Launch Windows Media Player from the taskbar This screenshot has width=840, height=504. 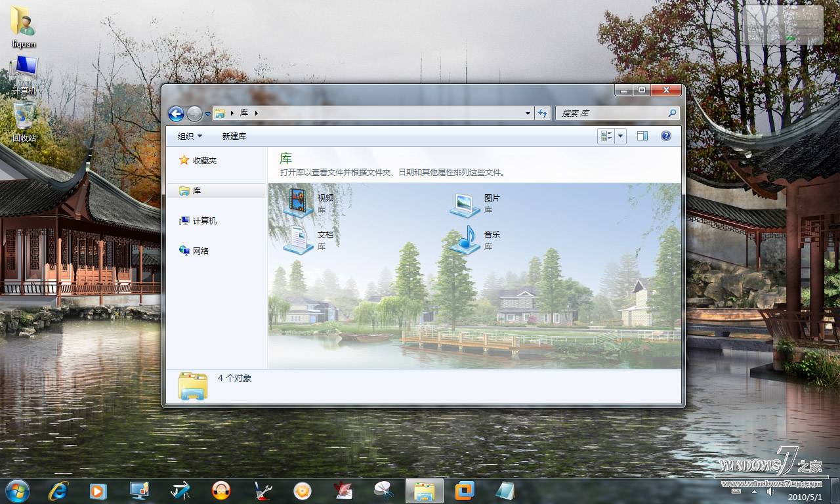[x=98, y=491]
